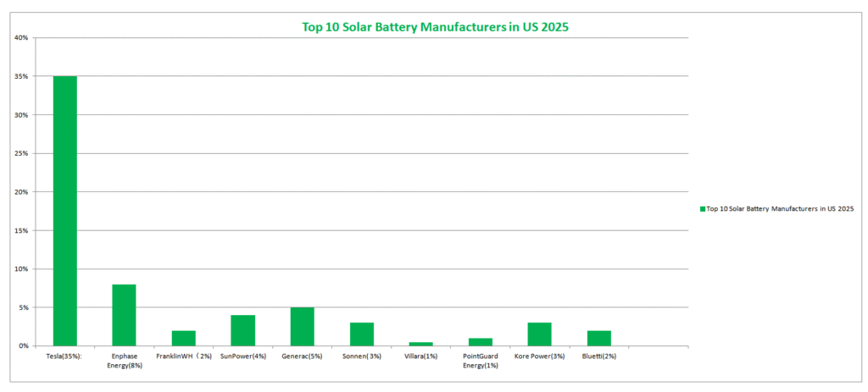Click the 'Bluetti(2%)' axis label
The width and height of the screenshot is (868, 392).
pos(599,356)
